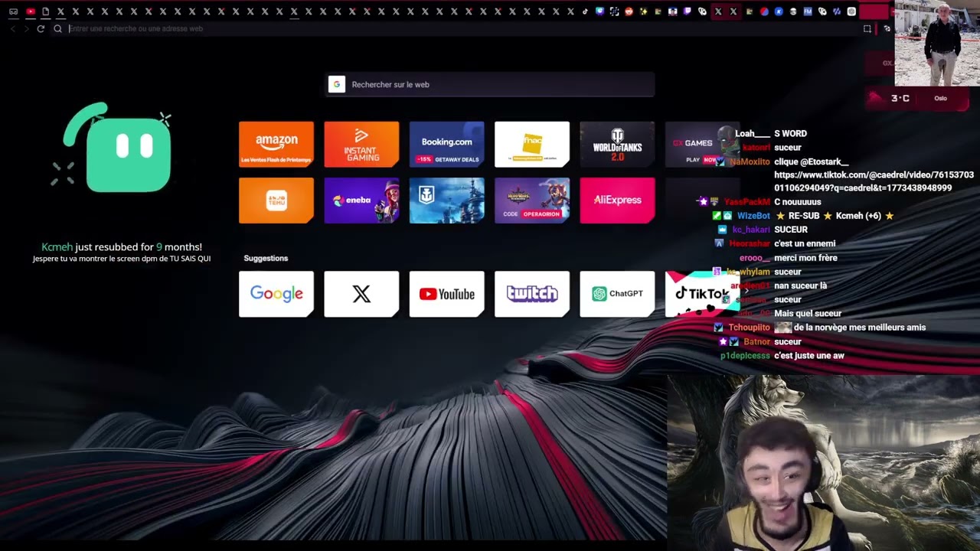Switch to the TikTok tab
The width and height of the screenshot is (980, 551).
(585, 11)
